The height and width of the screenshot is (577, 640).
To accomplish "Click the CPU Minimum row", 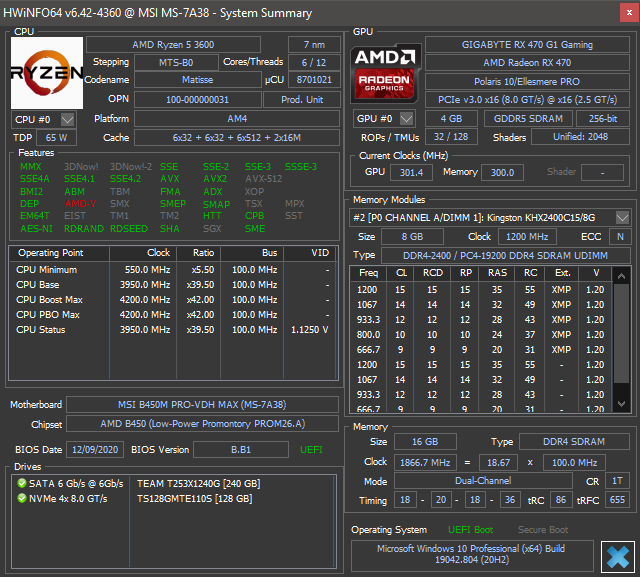I will coord(173,270).
